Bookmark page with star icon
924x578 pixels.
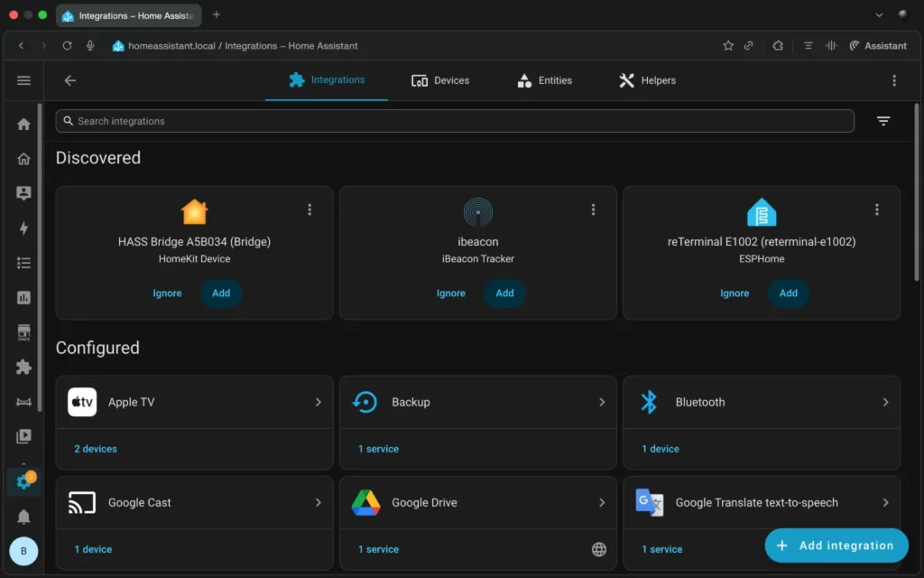(x=728, y=45)
